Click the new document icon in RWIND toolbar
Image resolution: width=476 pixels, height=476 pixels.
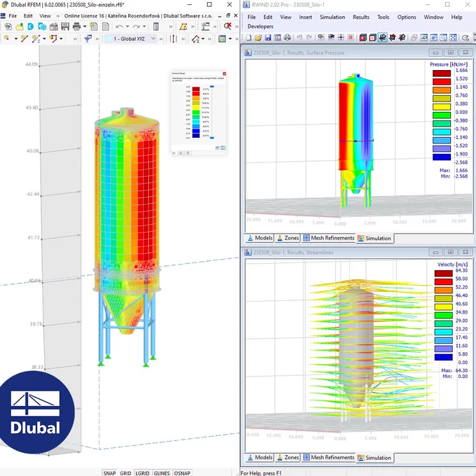(x=249, y=38)
